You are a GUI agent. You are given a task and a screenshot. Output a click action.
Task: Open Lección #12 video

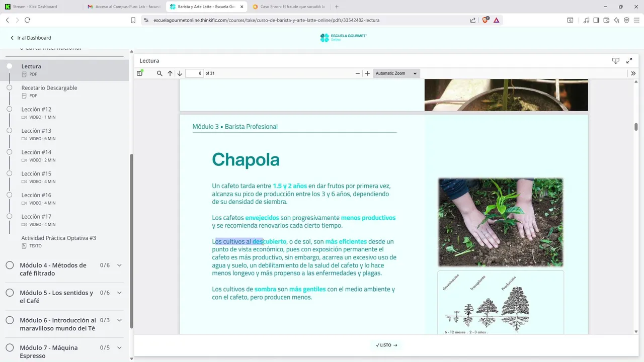pyautogui.click(x=65, y=113)
